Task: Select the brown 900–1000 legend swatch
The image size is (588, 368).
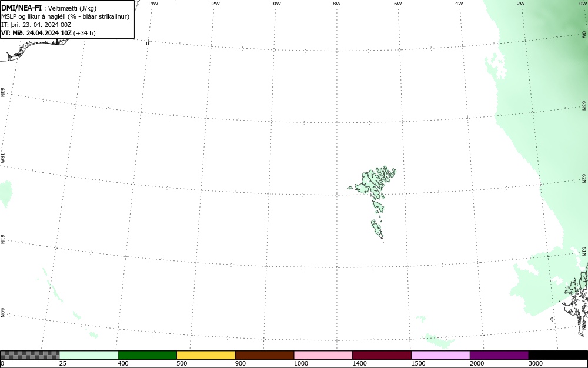Action: 265,355
